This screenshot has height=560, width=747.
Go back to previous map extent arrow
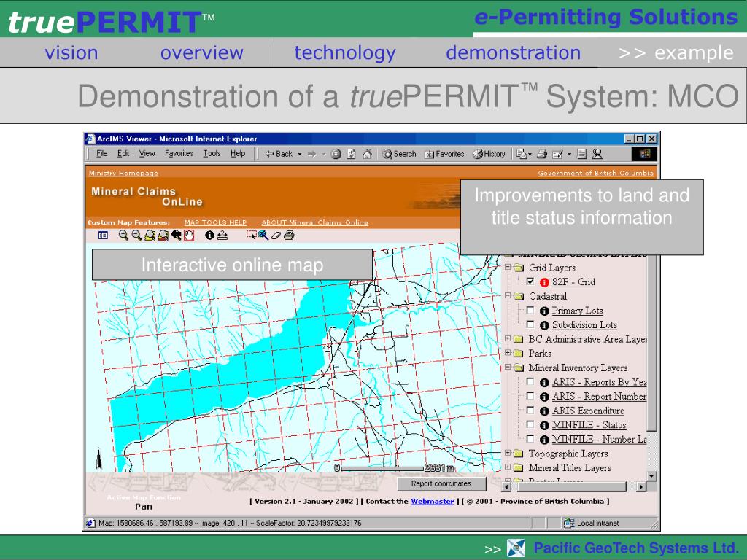(176, 236)
